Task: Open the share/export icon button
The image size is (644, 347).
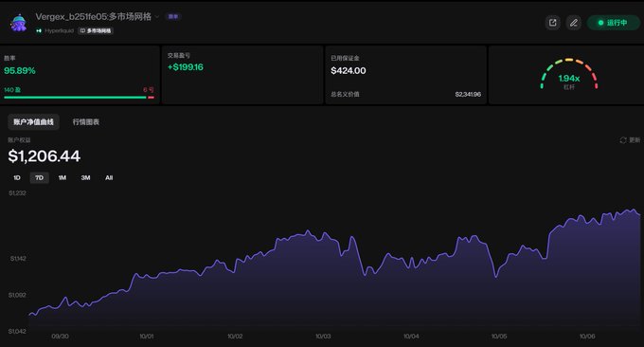Action: [x=552, y=23]
